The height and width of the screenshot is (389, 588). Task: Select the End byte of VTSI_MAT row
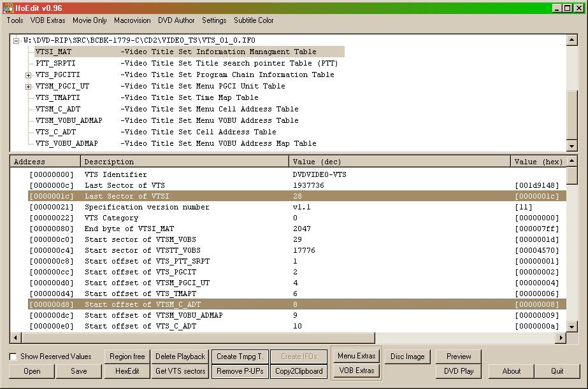coord(297,229)
